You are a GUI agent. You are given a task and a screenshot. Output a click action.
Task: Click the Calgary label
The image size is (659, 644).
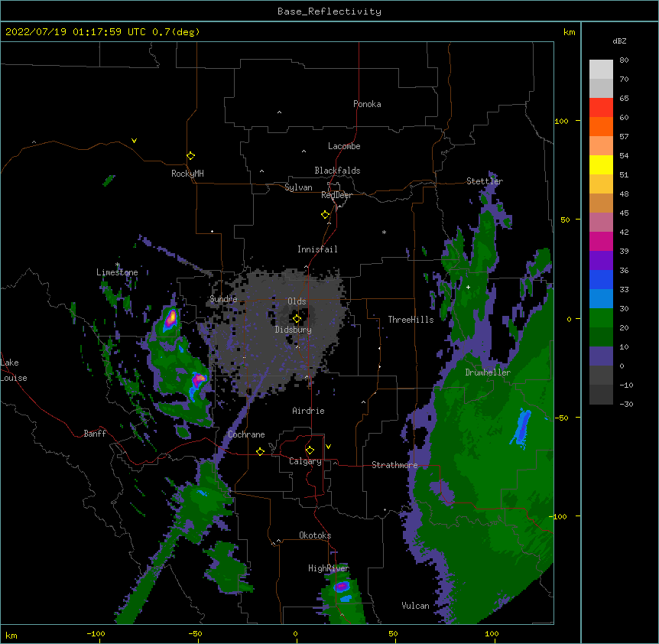click(305, 461)
